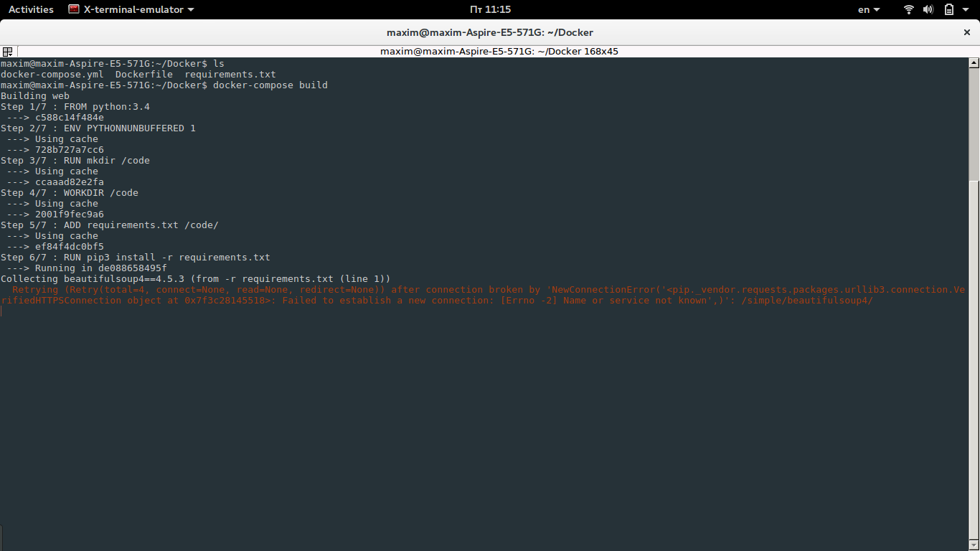
Task: Click 'Collecting beautifulsoup4==4.5.3' line
Action: coord(196,279)
